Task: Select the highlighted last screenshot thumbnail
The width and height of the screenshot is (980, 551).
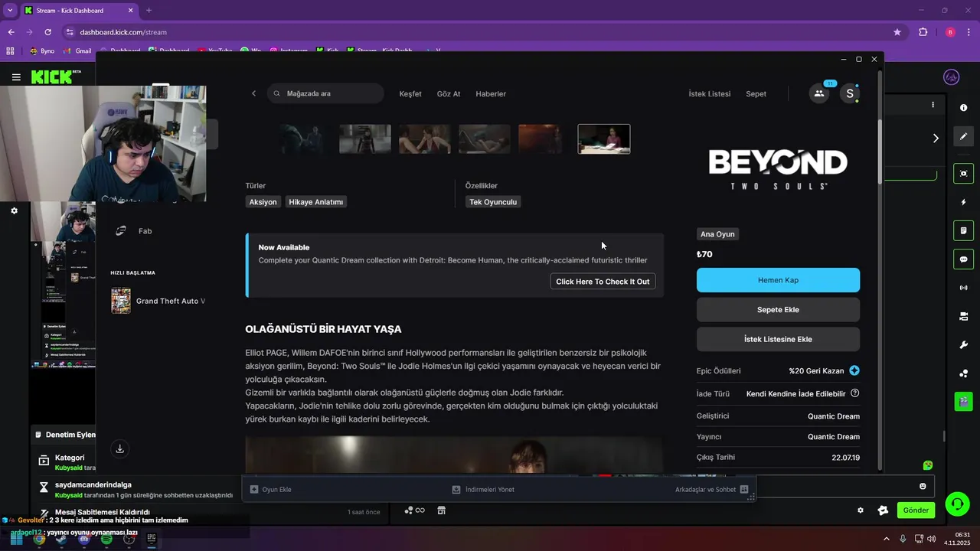Action: click(x=604, y=139)
